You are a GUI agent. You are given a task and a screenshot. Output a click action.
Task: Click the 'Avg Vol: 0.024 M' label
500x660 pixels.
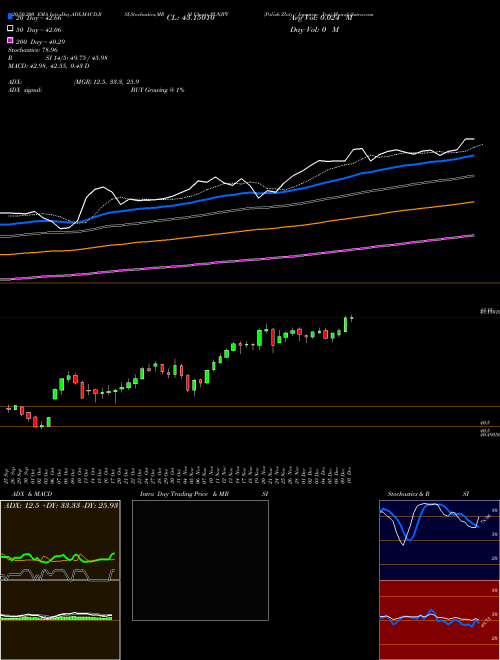click(x=321, y=18)
